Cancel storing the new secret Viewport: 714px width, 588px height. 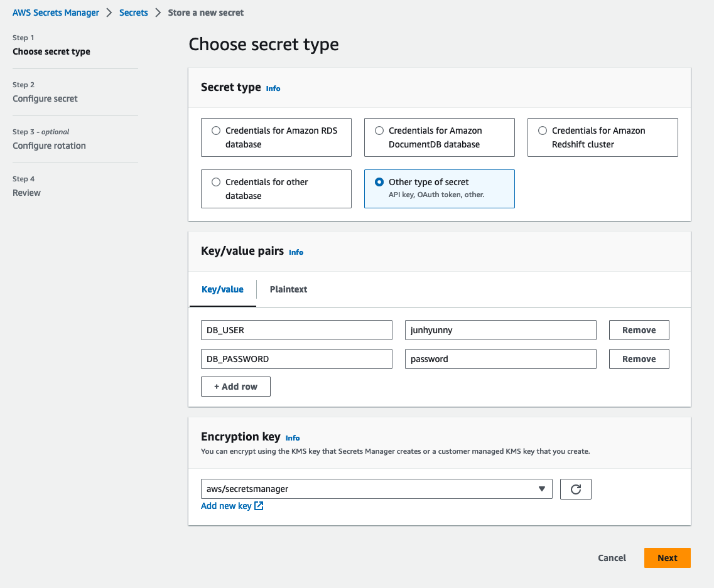(612, 558)
